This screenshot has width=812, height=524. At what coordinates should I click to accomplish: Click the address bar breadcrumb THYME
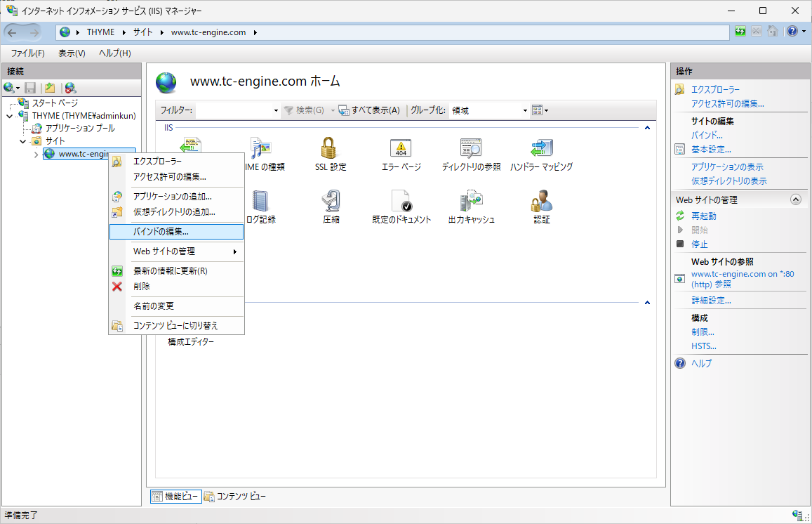click(x=101, y=32)
